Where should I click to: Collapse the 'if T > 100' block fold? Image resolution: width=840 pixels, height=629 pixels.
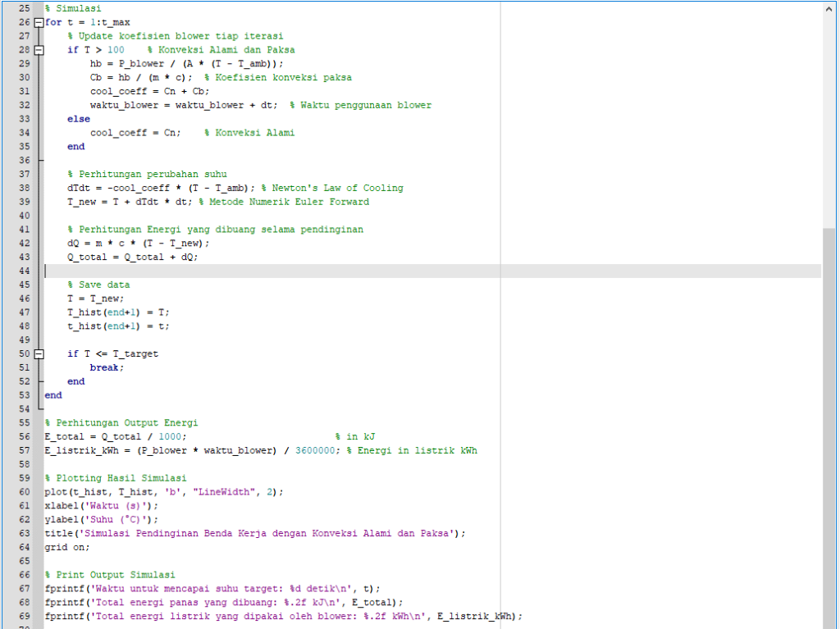(x=39, y=50)
